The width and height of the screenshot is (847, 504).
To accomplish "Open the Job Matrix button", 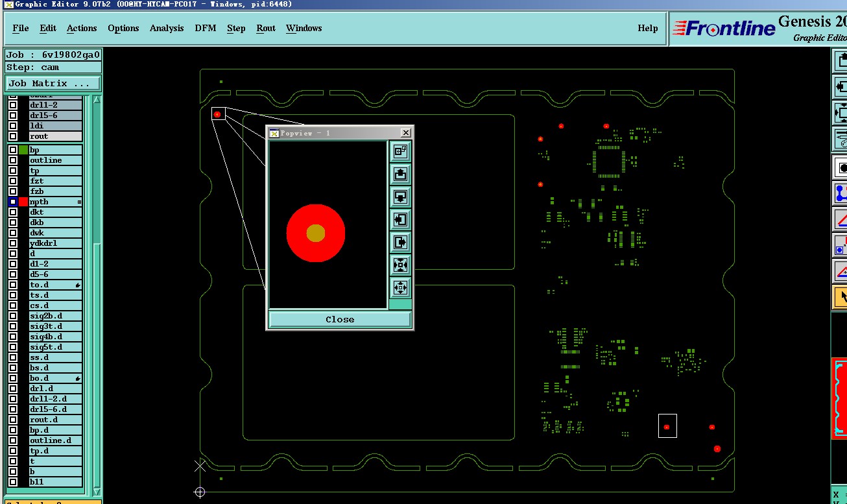I will tap(53, 84).
